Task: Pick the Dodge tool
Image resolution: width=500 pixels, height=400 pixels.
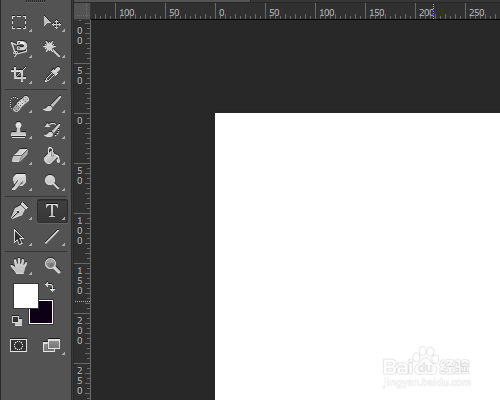Action: (x=52, y=182)
